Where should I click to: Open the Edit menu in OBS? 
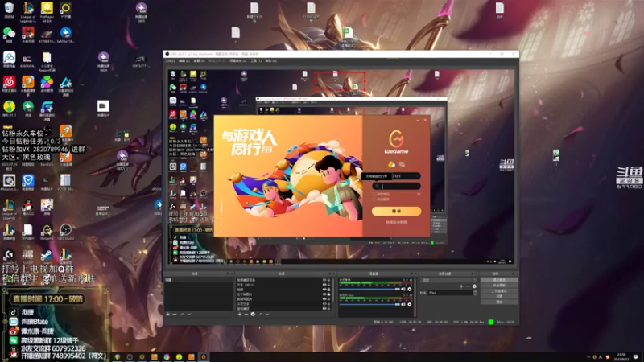184,61
